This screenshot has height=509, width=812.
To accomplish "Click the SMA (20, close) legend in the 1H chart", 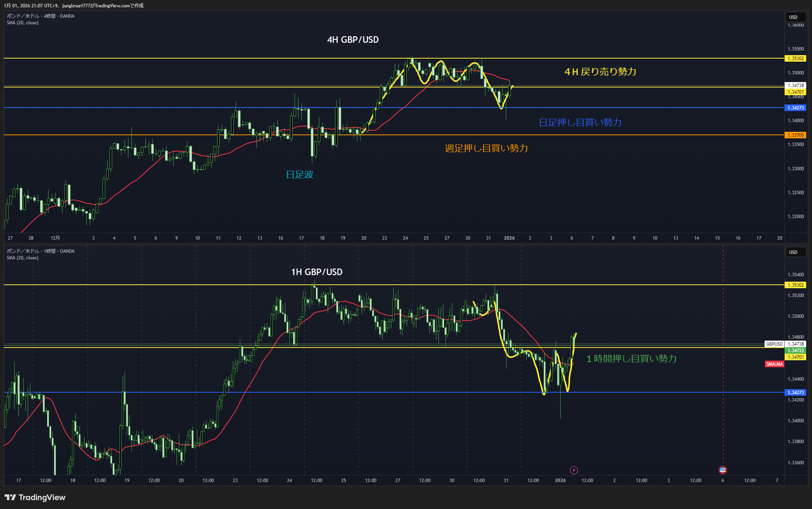I will click(22, 258).
